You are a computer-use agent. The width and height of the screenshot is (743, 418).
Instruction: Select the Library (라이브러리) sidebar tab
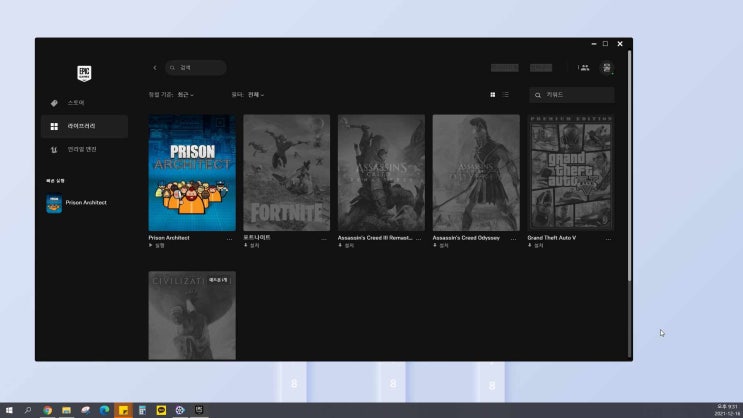[81, 126]
